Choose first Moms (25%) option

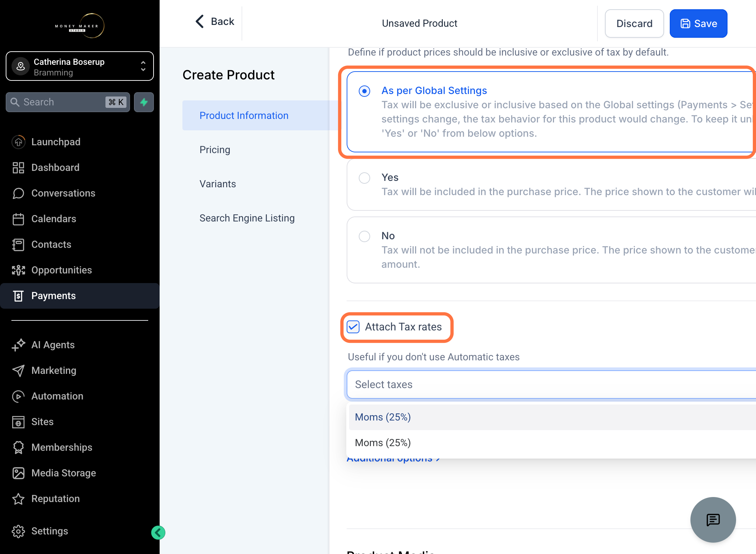(x=552, y=417)
